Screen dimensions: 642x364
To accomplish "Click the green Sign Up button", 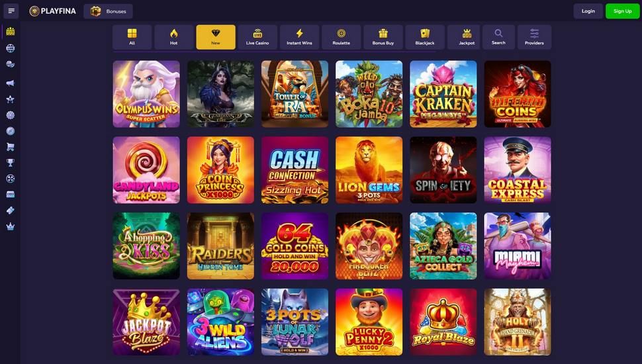I will (622, 11).
